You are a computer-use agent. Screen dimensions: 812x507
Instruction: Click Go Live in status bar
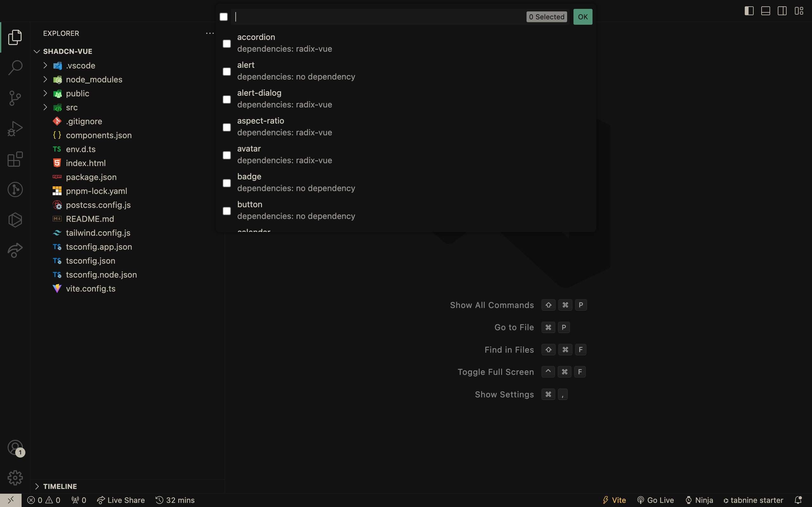(656, 500)
